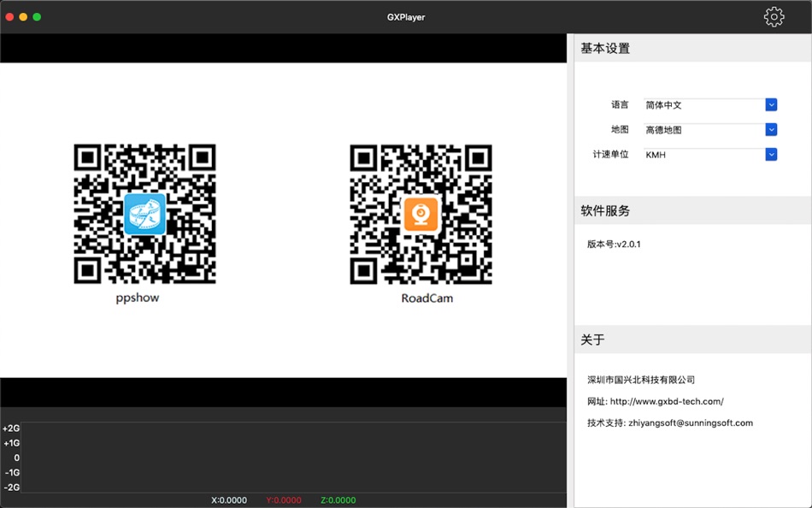Open the 语言 language dropdown arrow
The height and width of the screenshot is (508, 812).
tap(771, 104)
